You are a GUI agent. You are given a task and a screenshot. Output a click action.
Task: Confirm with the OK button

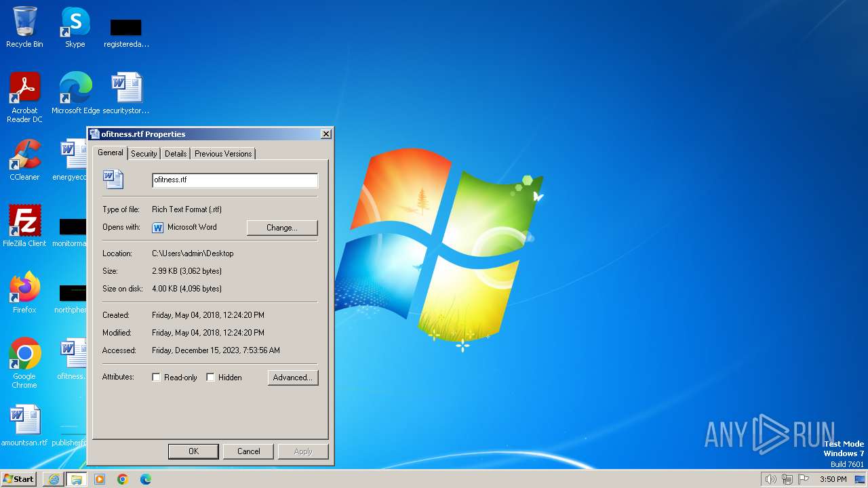[193, 451]
